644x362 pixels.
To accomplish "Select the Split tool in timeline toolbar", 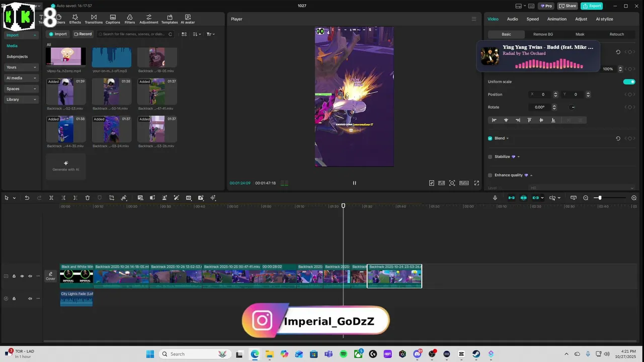I will (x=51, y=198).
